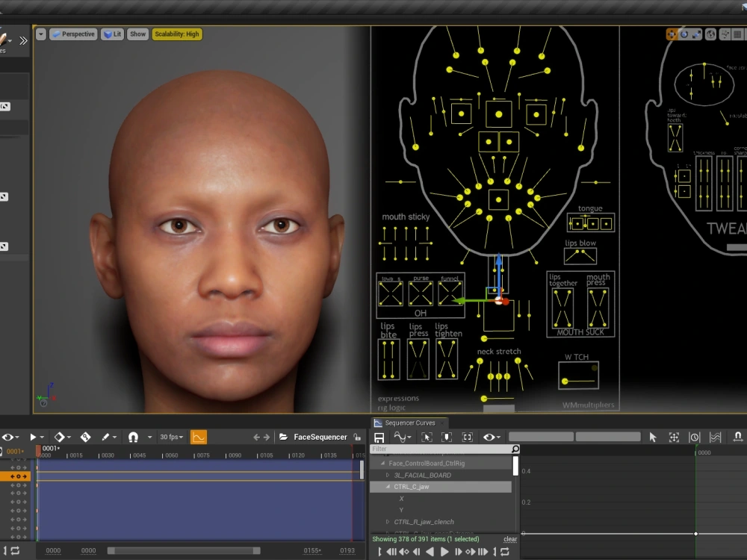Click the timeline range slider at the bottom
This screenshot has height=560, width=747.
[x=187, y=550]
